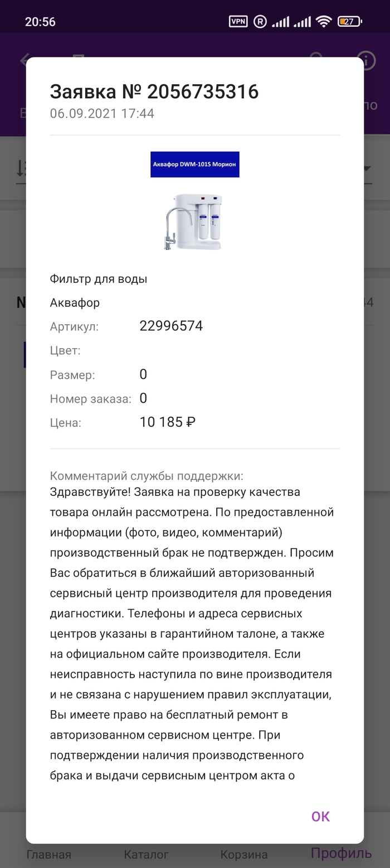Tap the VPN status bar icon

(x=238, y=22)
